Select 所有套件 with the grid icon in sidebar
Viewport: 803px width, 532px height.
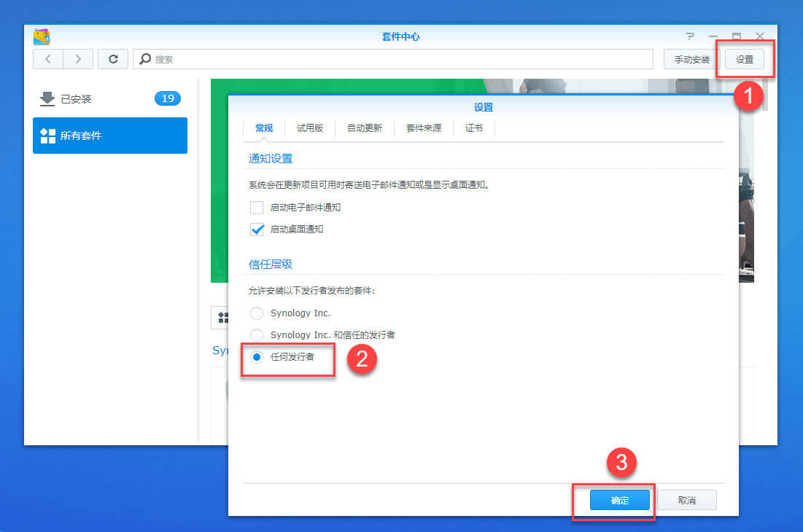tap(82, 136)
